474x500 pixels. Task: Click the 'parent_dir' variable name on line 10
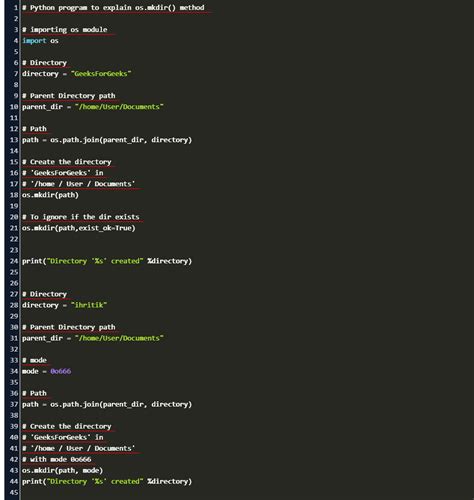click(x=42, y=107)
